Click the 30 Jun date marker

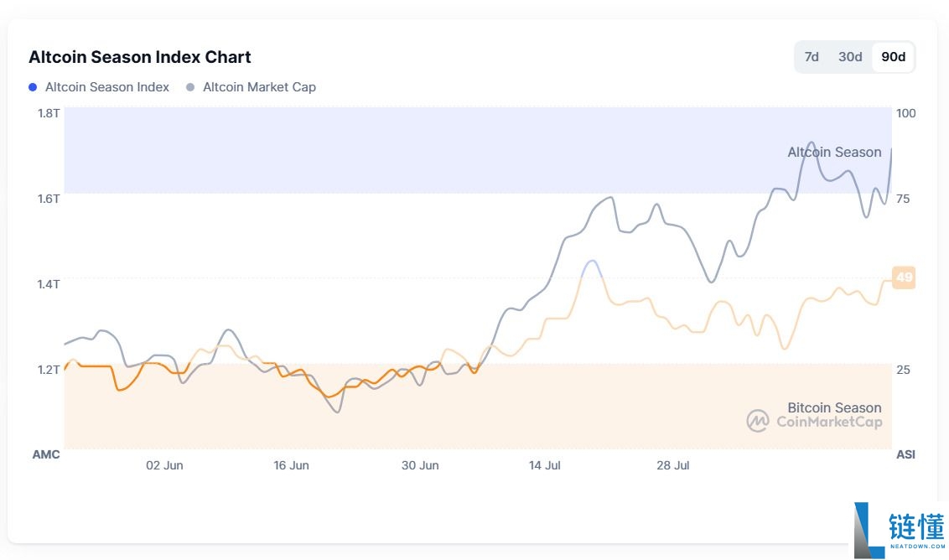coord(419,465)
